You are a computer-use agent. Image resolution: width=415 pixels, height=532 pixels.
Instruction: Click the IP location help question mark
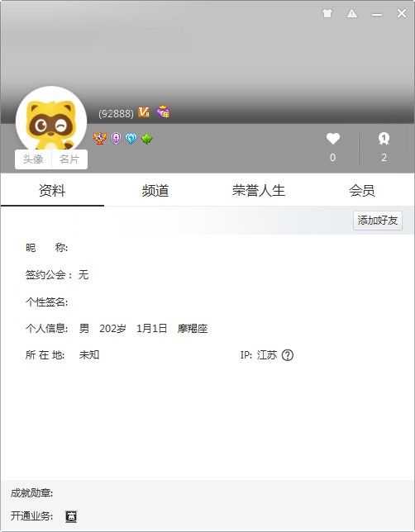pos(288,355)
